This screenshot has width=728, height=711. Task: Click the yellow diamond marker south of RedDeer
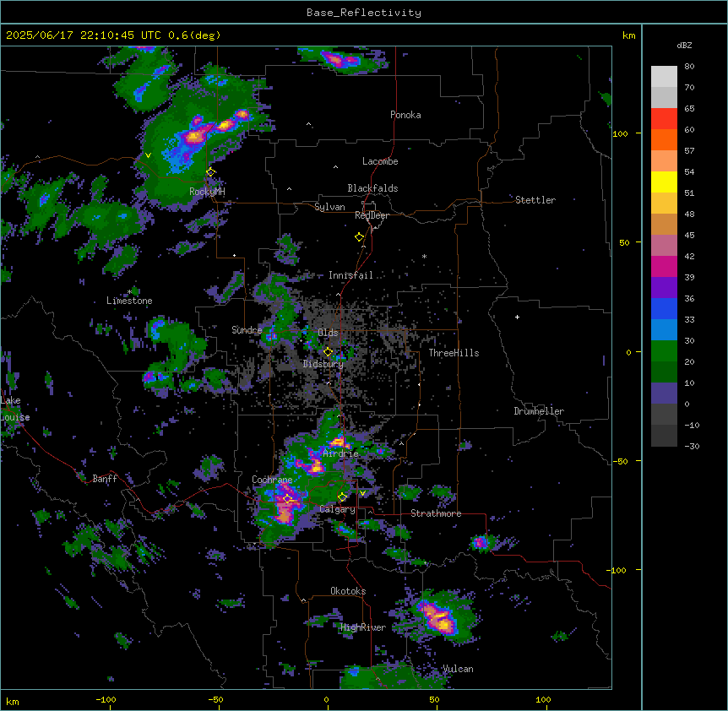point(359,237)
